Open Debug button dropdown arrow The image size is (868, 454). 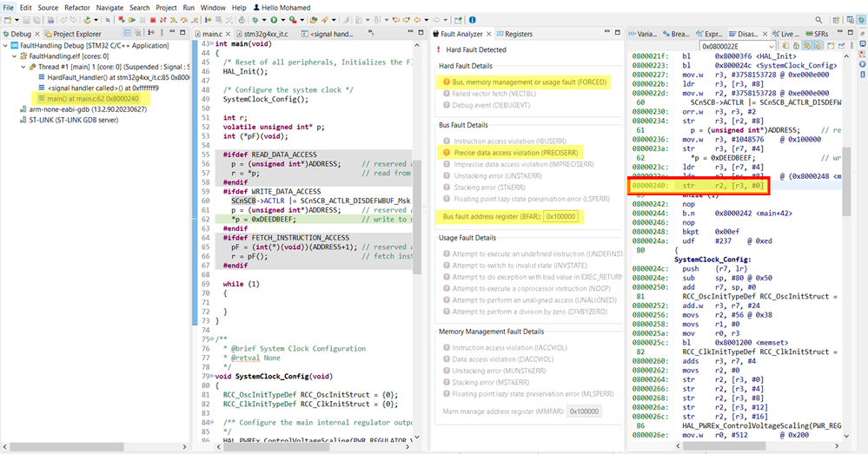coord(264,20)
